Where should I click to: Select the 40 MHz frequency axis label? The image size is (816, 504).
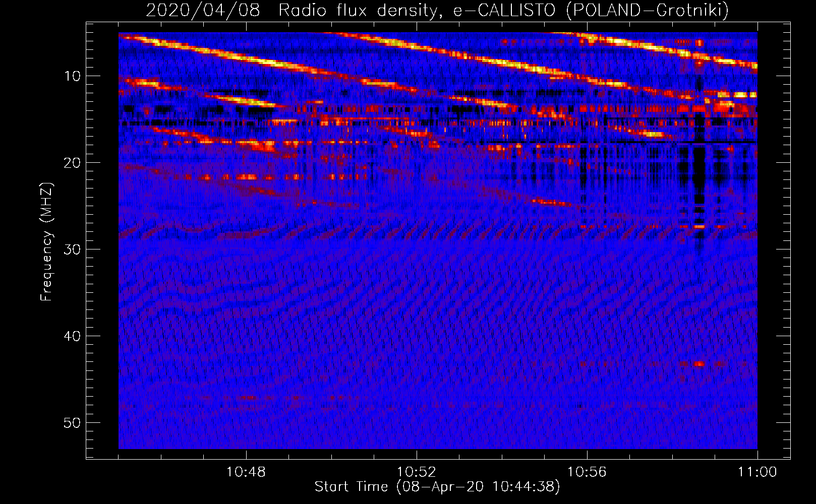[x=73, y=336]
